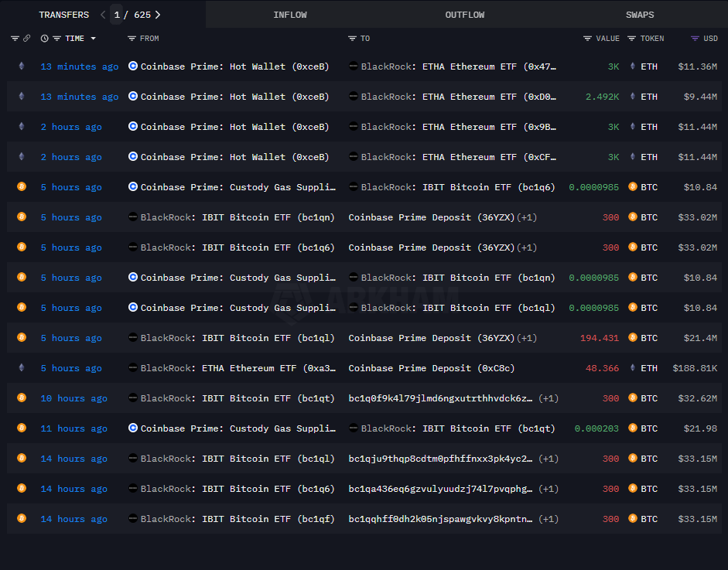Click Ethereum chain icon in 48.366 ETH row
The image size is (728, 570).
pyautogui.click(x=22, y=367)
